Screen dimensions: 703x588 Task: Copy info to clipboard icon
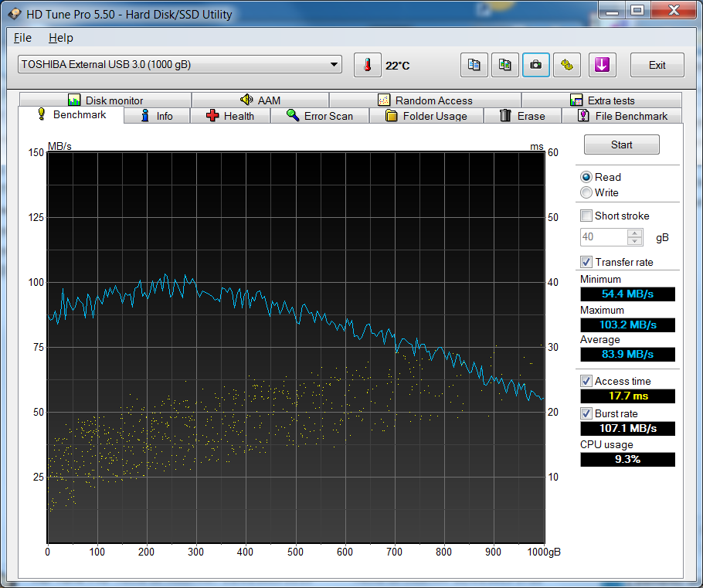(x=474, y=65)
